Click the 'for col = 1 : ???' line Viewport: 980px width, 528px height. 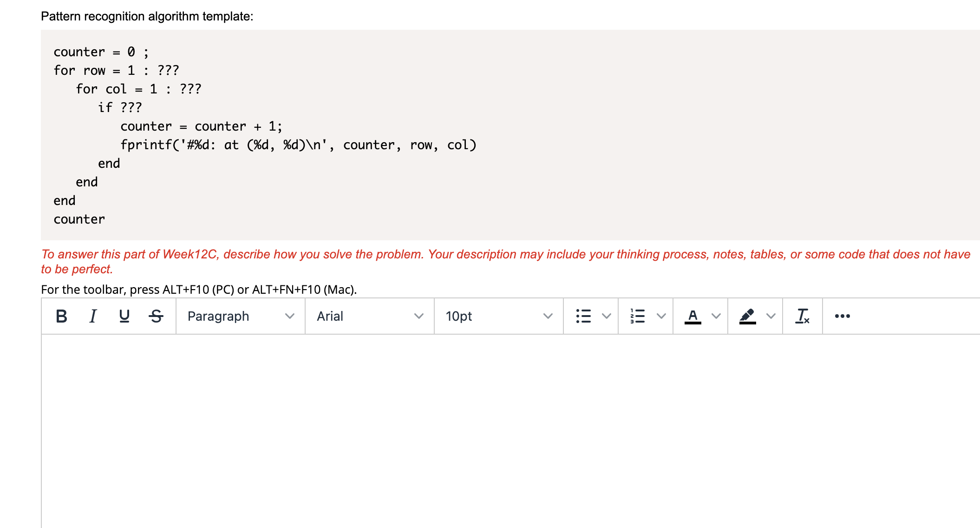point(138,89)
